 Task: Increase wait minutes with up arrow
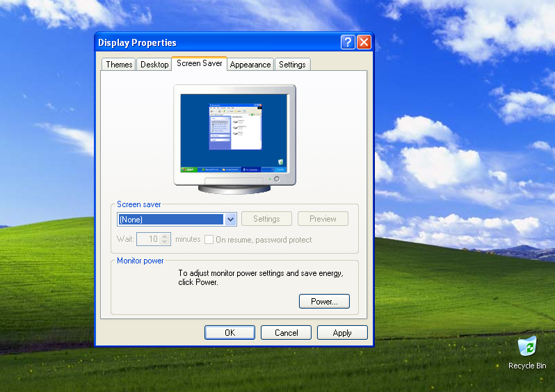pos(165,236)
